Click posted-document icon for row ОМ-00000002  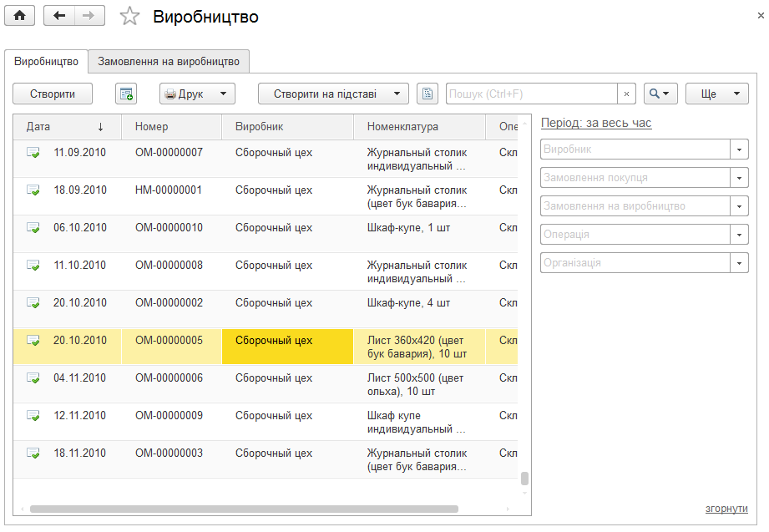[x=33, y=303]
